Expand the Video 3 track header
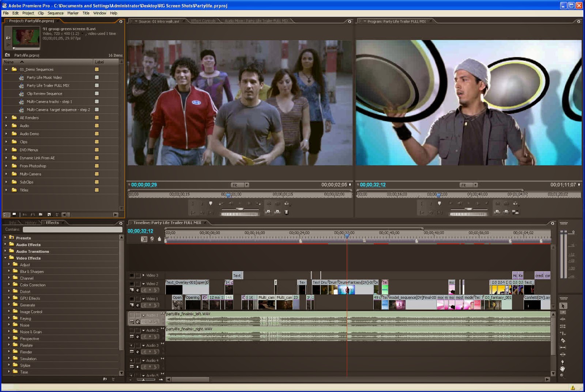The image size is (585, 392). click(x=143, y=275)
